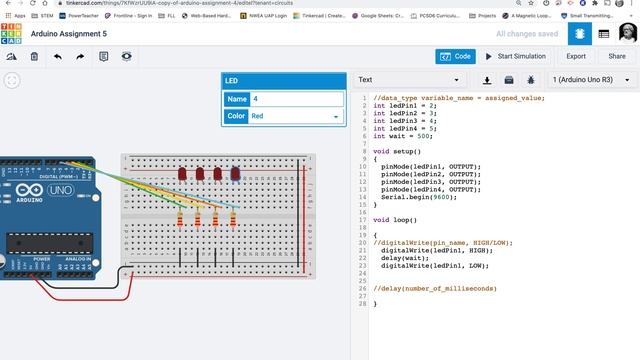Click code line 'pinMode(ledPin4, OUTPUT);'

[431, 189]
